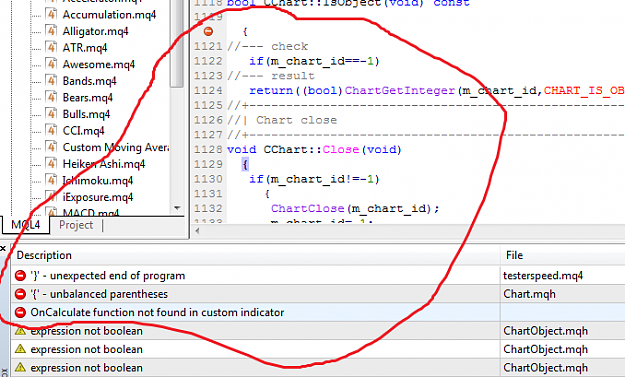Viewport: 625px width, 377px height.
Task: Click the Awesome.mq4 file icon
Action: coord(51,63)
